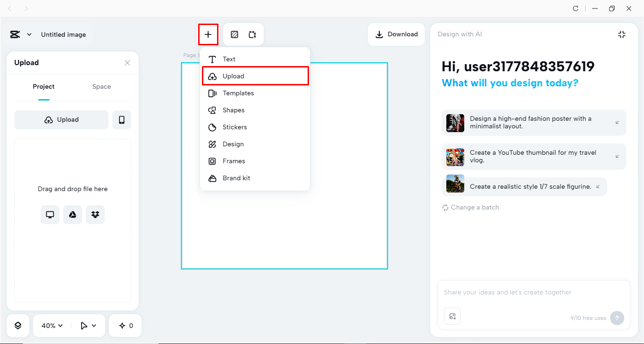Image resolution: width=644 pixels, height=344 pixels.
Task: Upload from computer monitor icon
Action: pos(50,215)
